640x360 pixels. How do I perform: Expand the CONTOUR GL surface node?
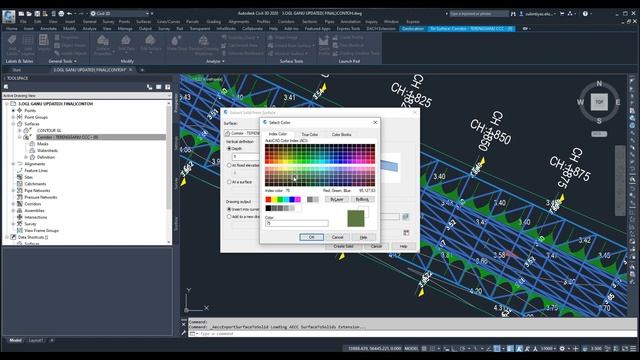tap(20, 131)
